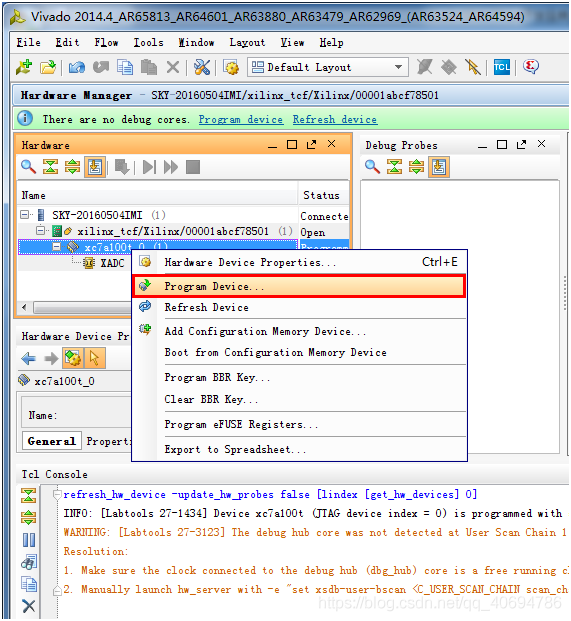Open the Layout menu

tap(247, 42)
